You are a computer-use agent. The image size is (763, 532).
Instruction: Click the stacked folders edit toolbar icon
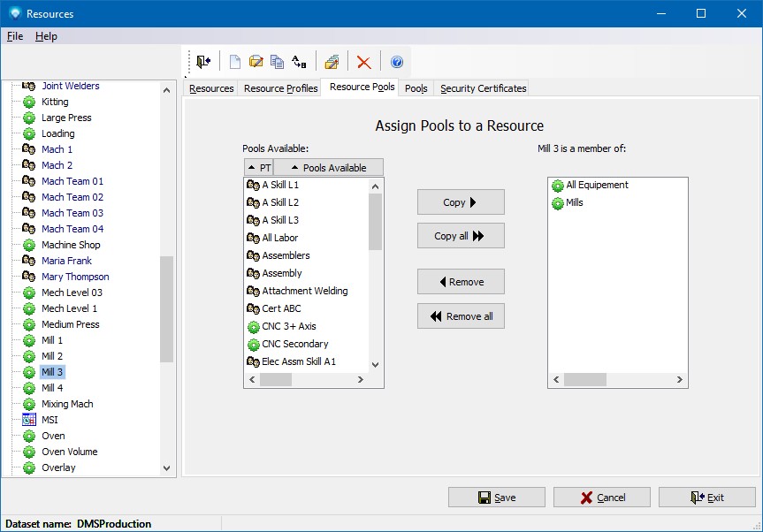click(x=332, y=62)
